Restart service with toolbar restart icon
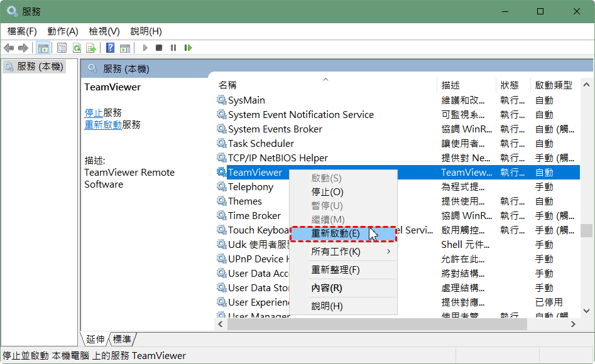The image size is (595, 364). point(188,48)
